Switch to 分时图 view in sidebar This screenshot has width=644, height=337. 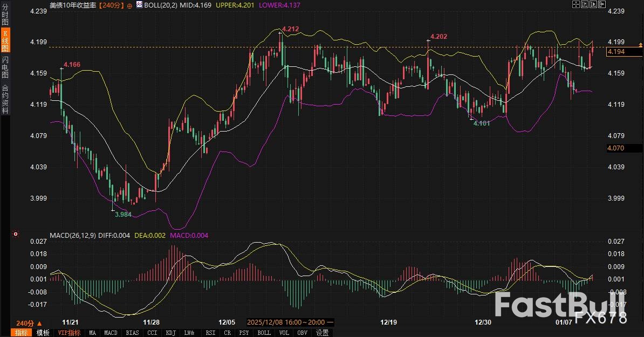pos(5,18)
